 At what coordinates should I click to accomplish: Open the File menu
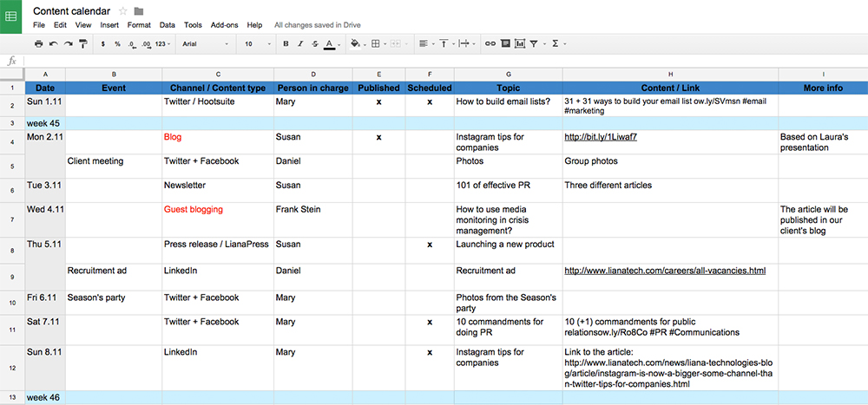click(39, 25)
